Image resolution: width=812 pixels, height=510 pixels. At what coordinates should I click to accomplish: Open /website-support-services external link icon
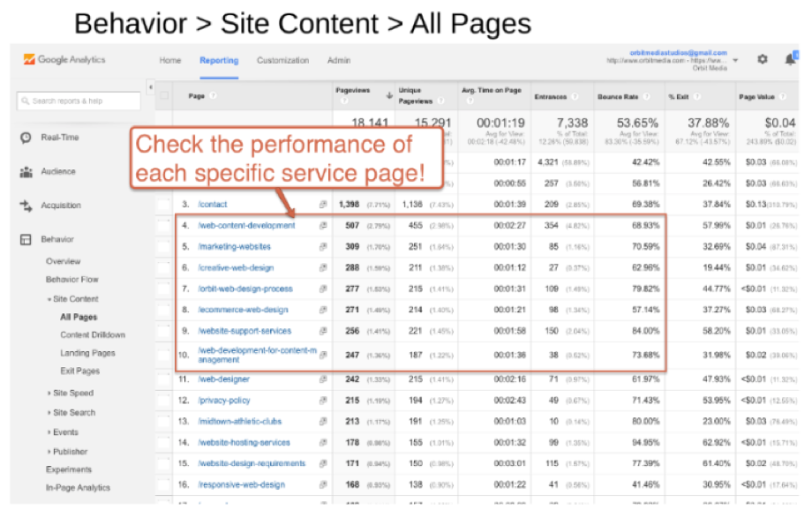[323, 331]
